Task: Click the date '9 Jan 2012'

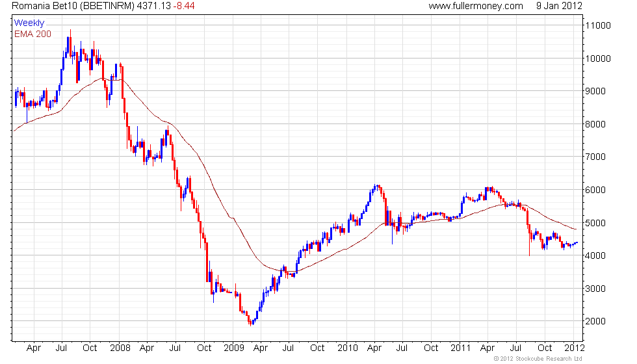Action: pyautogui.click(x=559, y=6)
